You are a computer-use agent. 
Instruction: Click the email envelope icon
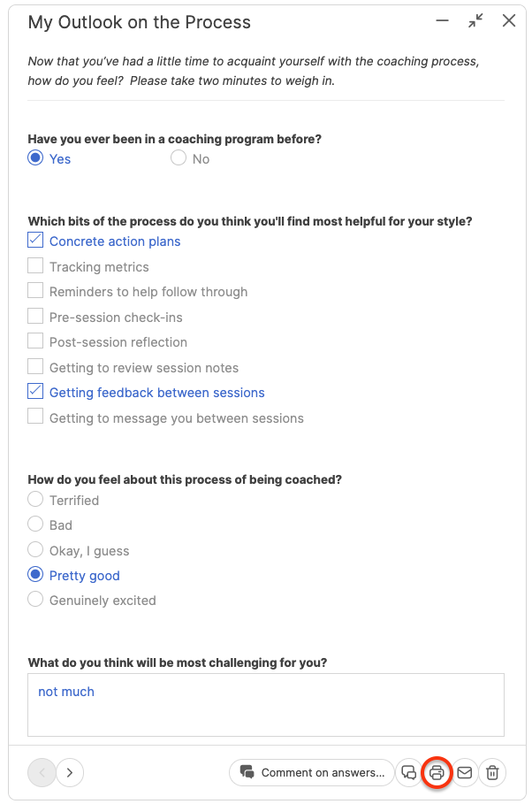tap(465, 773)
